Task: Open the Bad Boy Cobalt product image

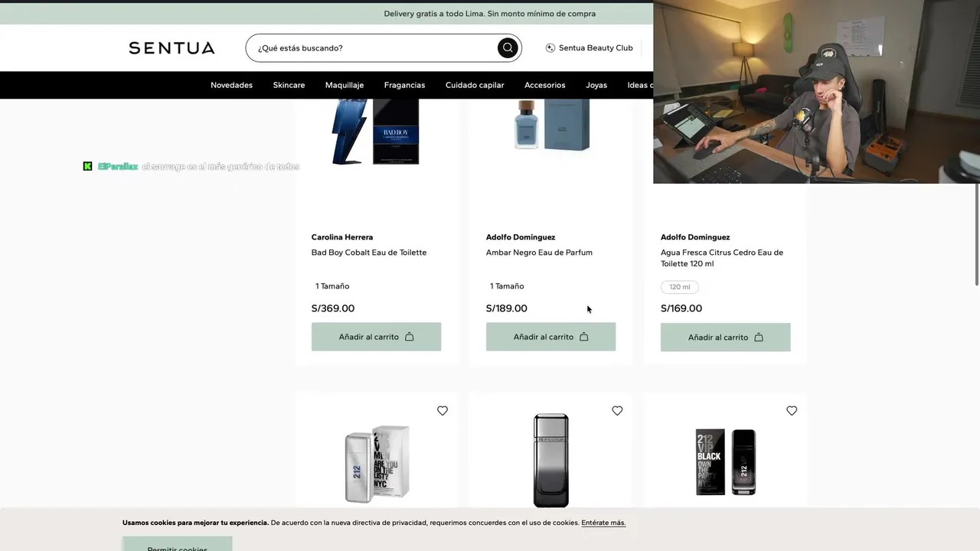Action: click(x=375, y=132)
